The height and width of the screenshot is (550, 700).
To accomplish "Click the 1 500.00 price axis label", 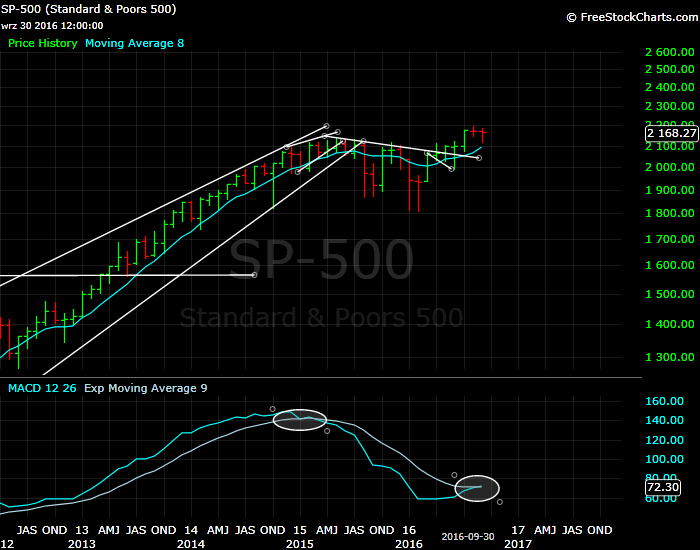I will click(x=670, y=294).
